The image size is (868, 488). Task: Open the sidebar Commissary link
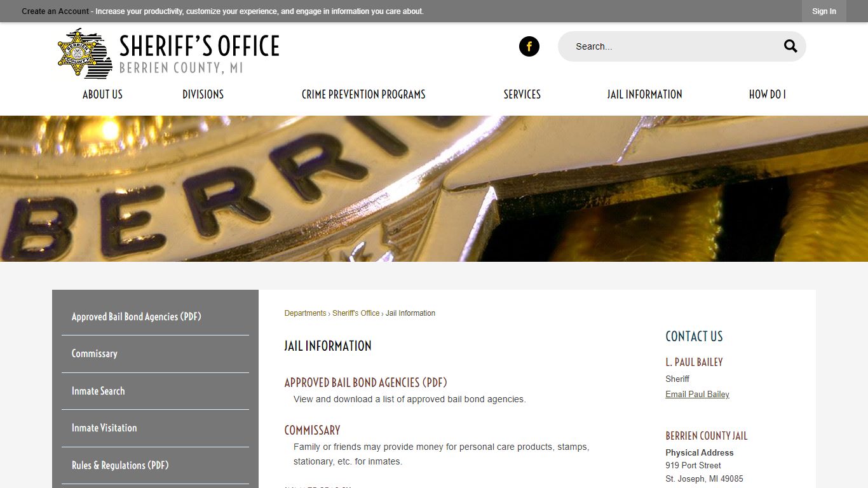[155, 354]
